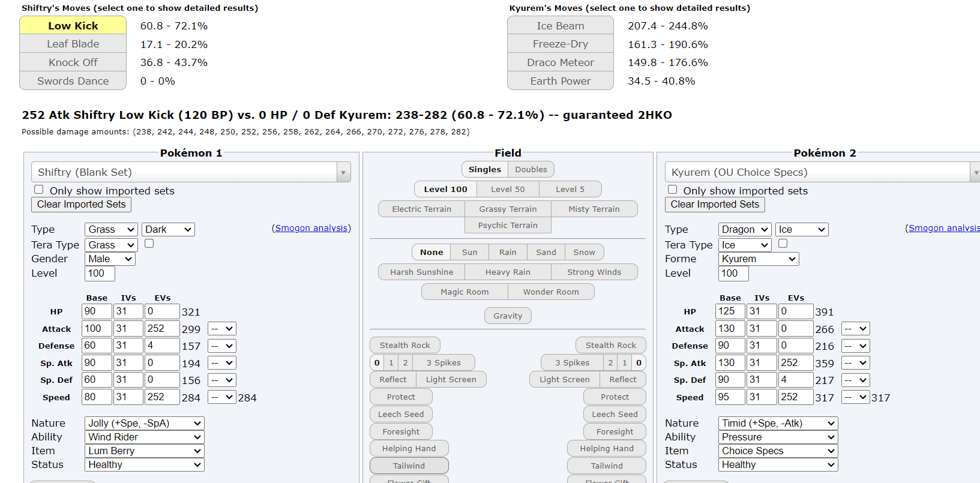Select Kyurem's Draco Meteor move
Viewport: 980px width, 483px height.
[560, 62]
